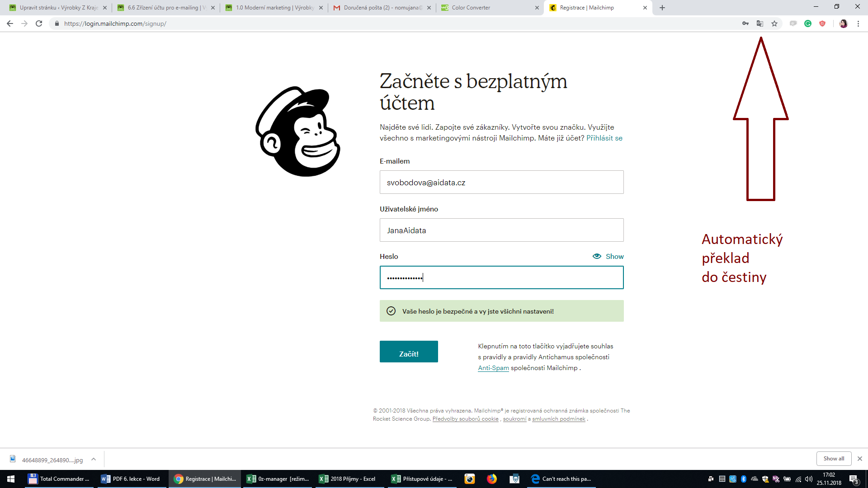Click the E-mail input field
This screenshot has height=488, width=868.
502,182
